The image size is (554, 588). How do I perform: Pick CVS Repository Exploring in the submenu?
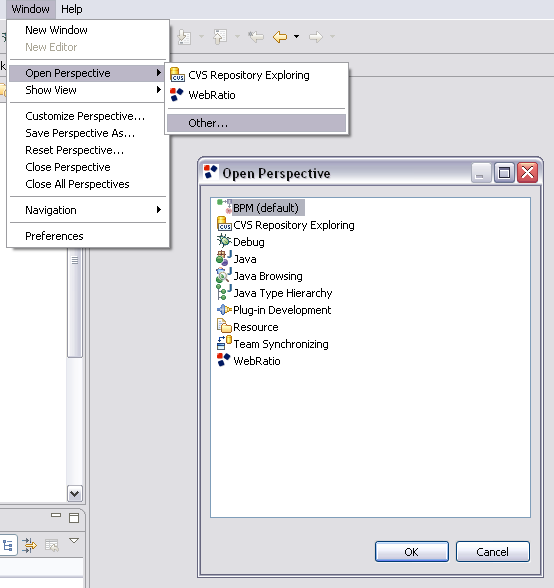pos(257,75)
